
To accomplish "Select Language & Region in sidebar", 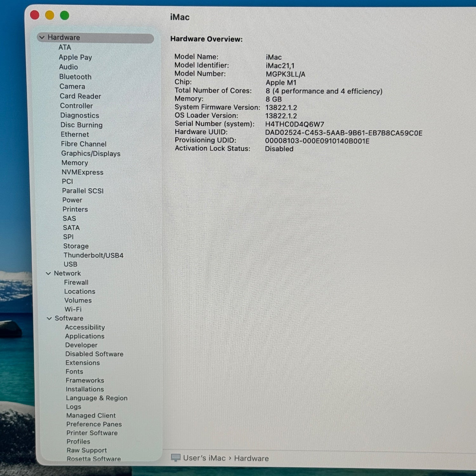I will pyautogui.click(x=97, y=398).
